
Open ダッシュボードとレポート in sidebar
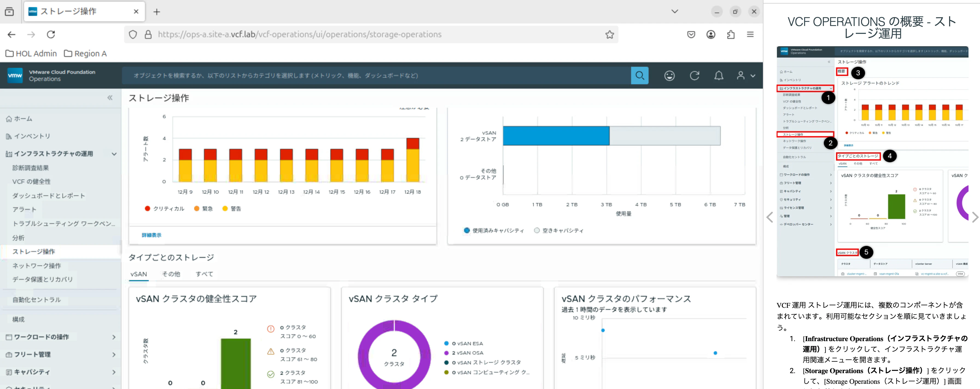click(x=49, y=196)
